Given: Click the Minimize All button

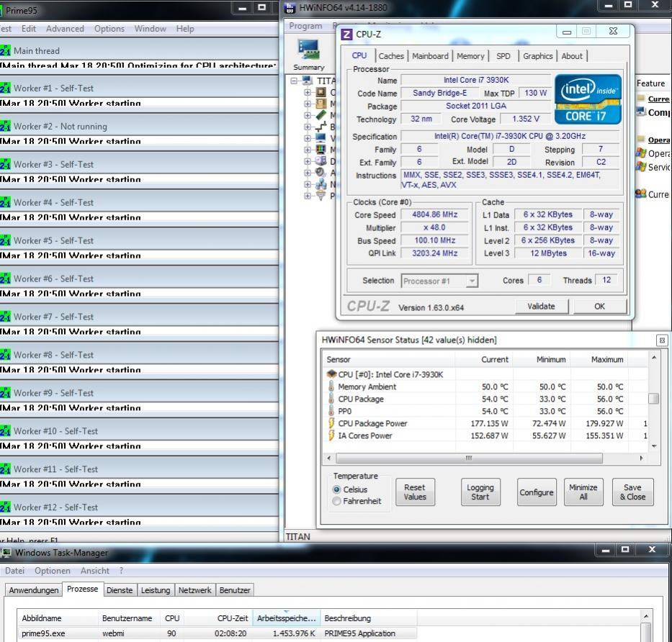Looking at the screenshot, I should click(583, 492).
